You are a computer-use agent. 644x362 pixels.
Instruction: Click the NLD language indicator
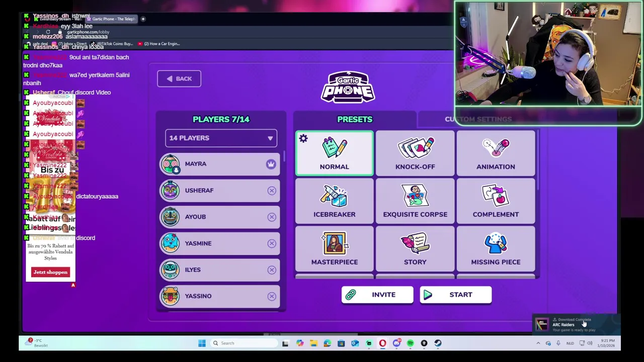(x=570, y=343)
